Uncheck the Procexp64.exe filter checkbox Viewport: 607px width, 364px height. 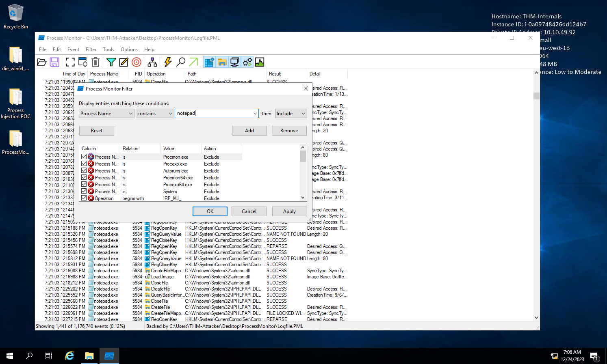(84, 184)
